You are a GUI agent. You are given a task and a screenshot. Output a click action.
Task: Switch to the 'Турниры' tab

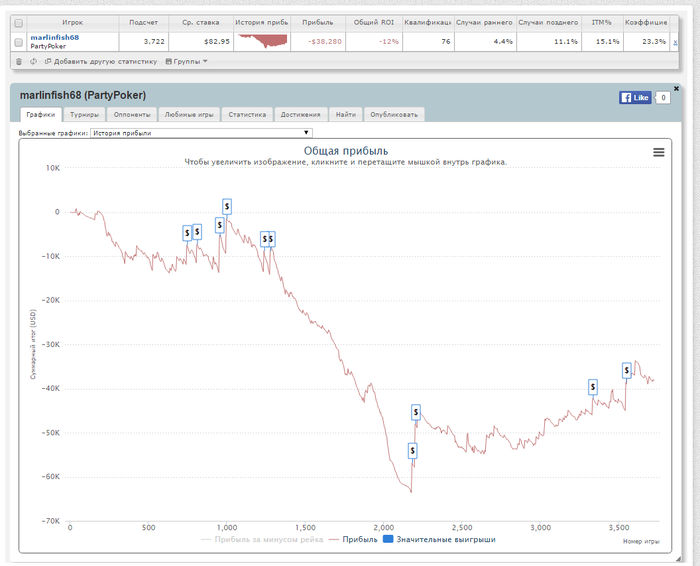point(84,114)
